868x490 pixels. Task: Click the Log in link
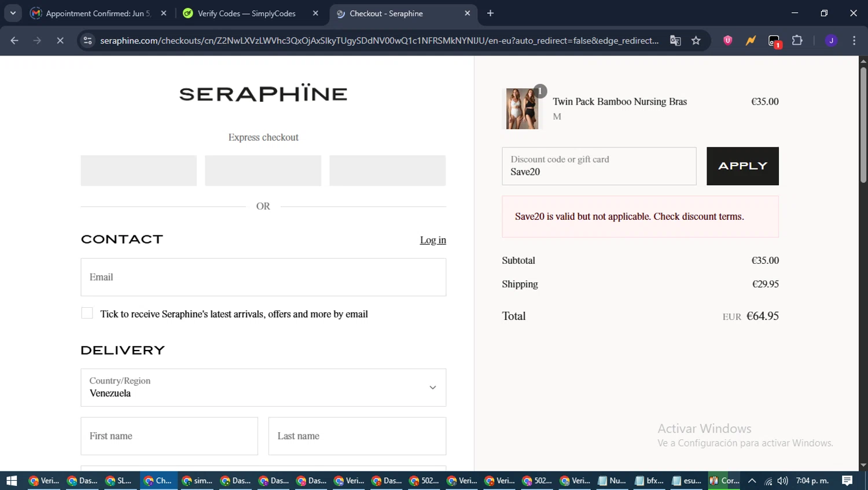433,240
